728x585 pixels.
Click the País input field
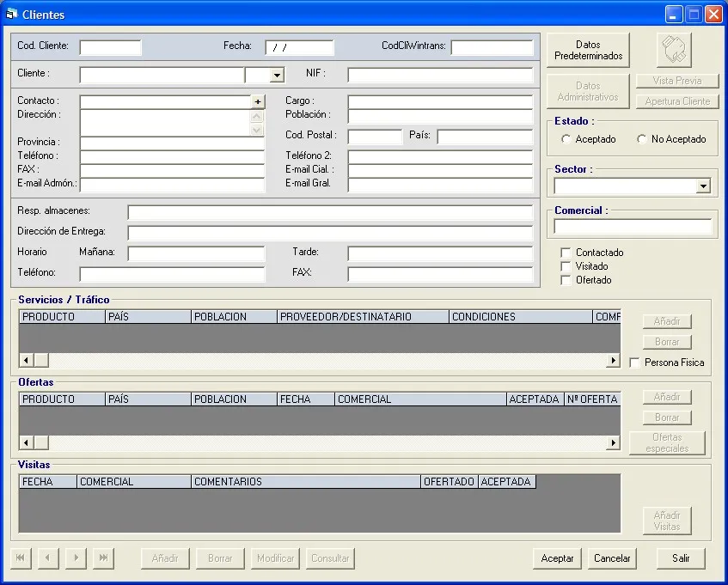pos(485,137)
